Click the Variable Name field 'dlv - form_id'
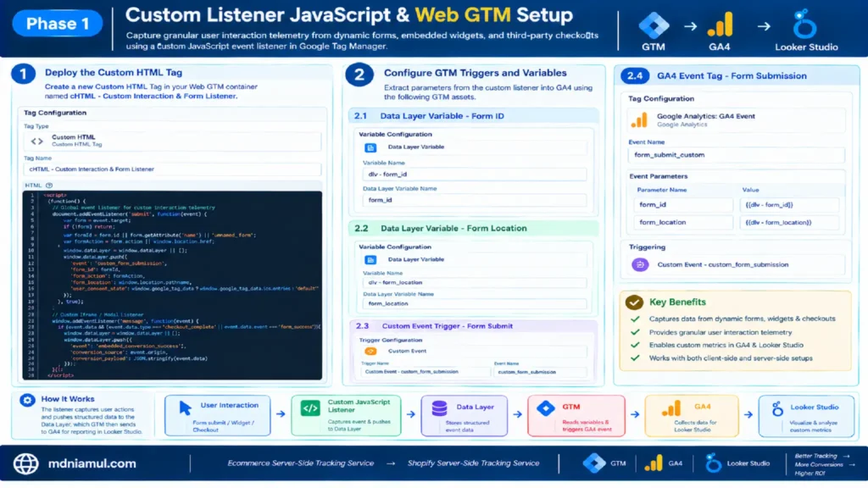The width and height of the screenshot is (868, 488). 475,175
